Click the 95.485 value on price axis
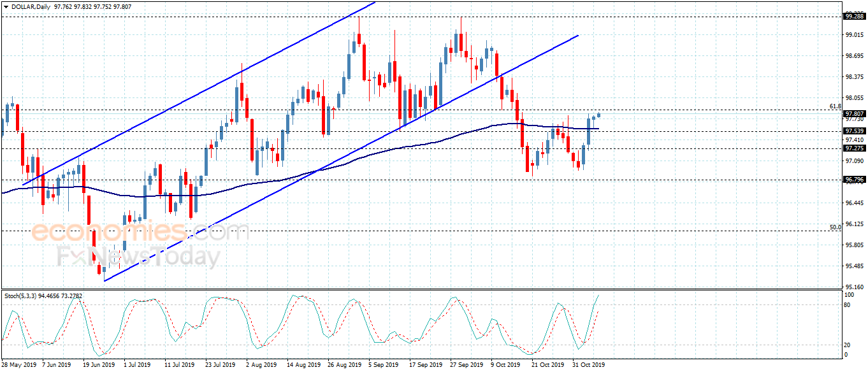This screenshot has width=868, height=372. (x=854, y=266)
